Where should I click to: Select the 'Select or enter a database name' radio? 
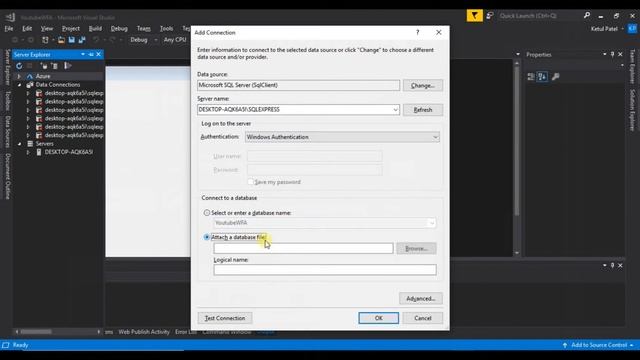click(207, 213)
